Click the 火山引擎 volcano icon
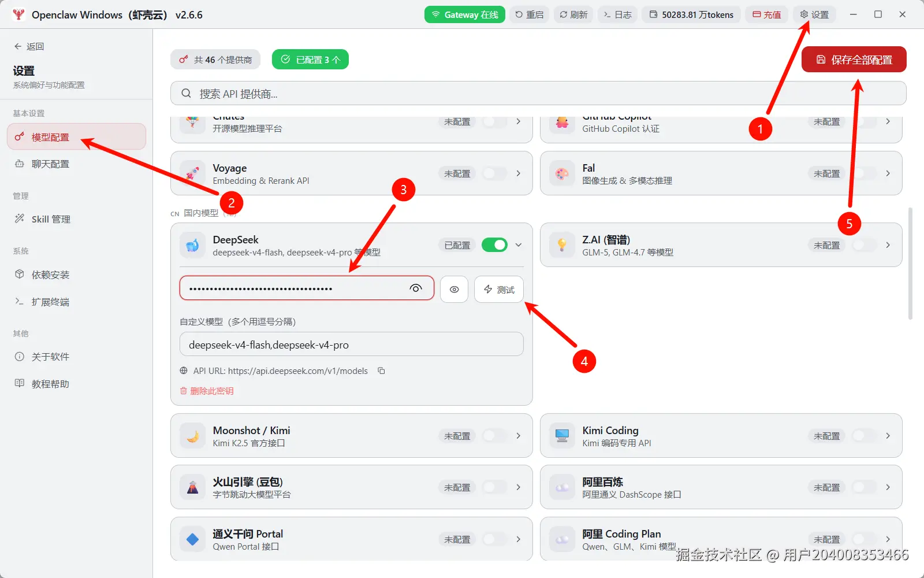 [193, 487]
